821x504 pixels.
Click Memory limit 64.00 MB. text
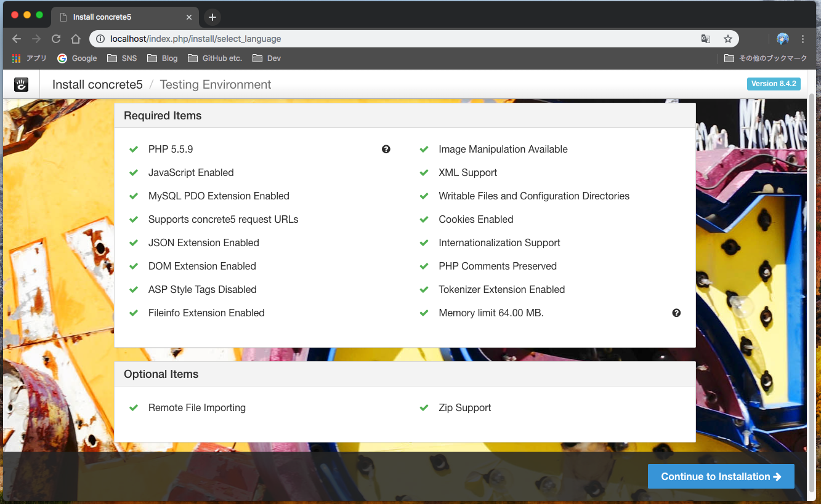click(491, 313)
